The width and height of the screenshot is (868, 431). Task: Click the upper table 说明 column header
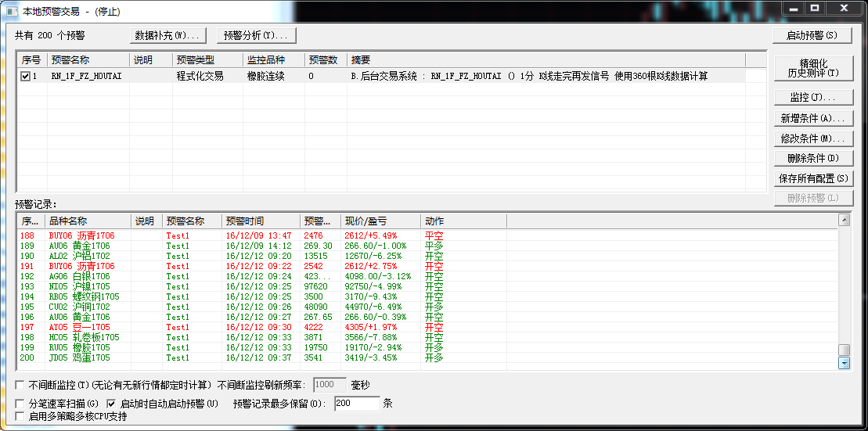point(151,59)
